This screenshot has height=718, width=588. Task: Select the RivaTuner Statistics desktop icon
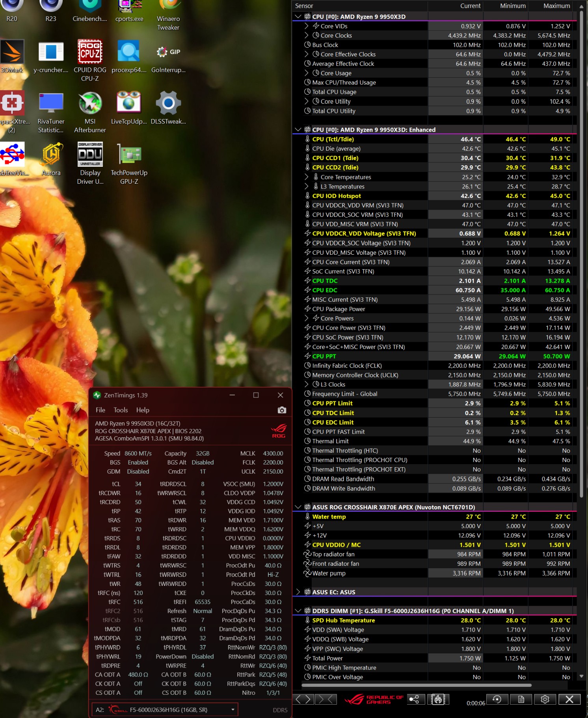(51, 112)
